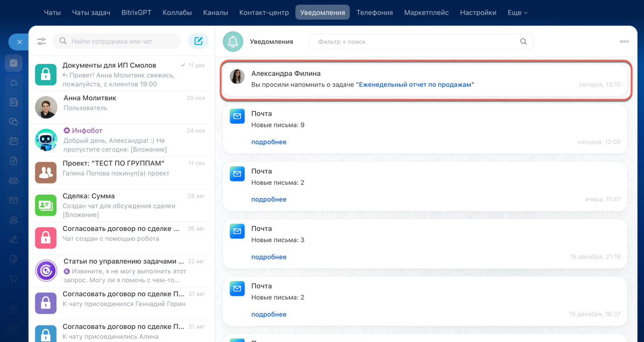Click the "Фильтр + поиск" input field
Viewport: 644px width, 342px height.
click(x=413, y=42)
